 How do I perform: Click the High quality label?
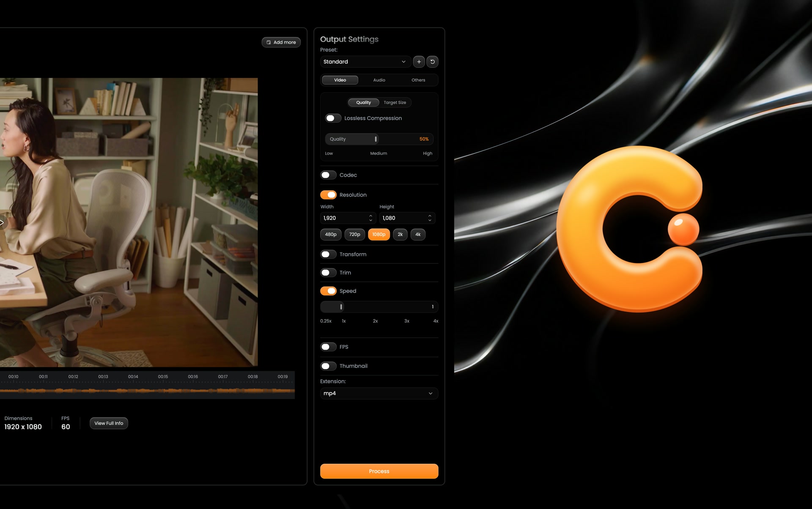(428, 153)
